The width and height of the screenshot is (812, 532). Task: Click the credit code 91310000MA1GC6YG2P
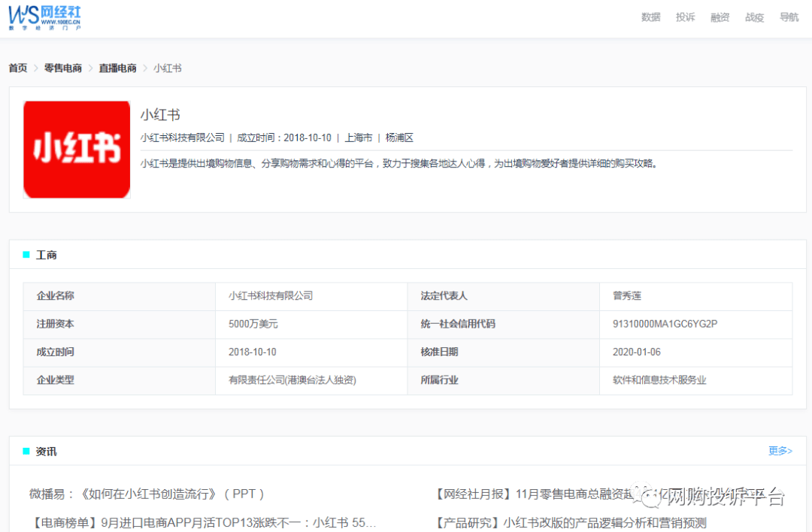point(665,324)
